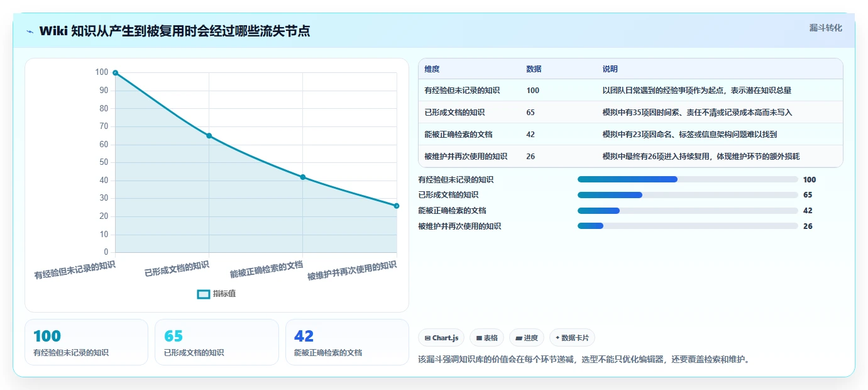This screenshot has height=390, width=868.
Task: Click the description starting 模拟中有35项
Action: click(697, 113)
